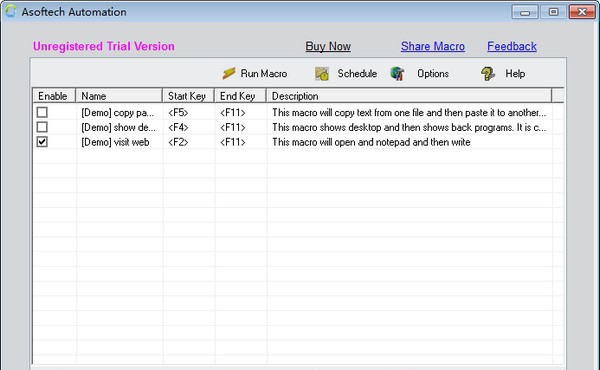Screen dimensions: 600x370
Task: Click the Unregistered Trial Version label
Action: click(104, 46)
